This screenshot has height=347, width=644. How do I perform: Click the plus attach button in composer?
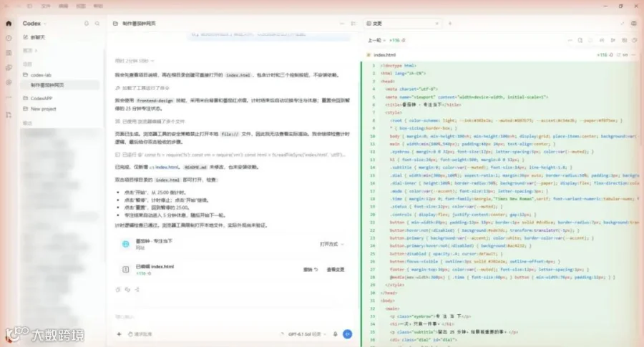click(x=119, y=334)
